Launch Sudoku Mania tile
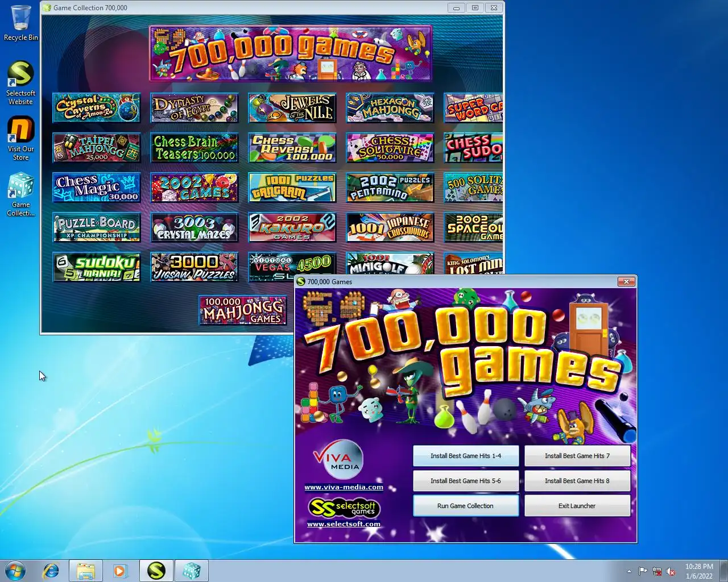The height and width of the screenshot is (582, 728). (96, 267)
